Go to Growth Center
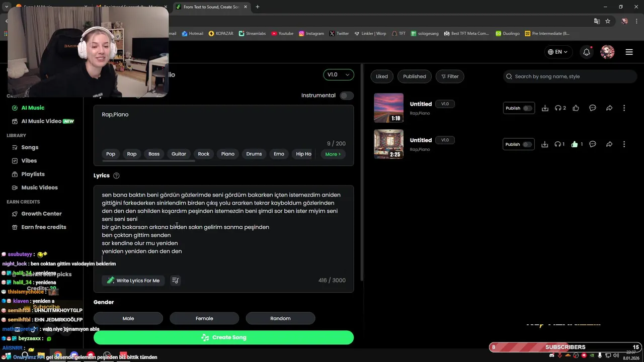 41,214
